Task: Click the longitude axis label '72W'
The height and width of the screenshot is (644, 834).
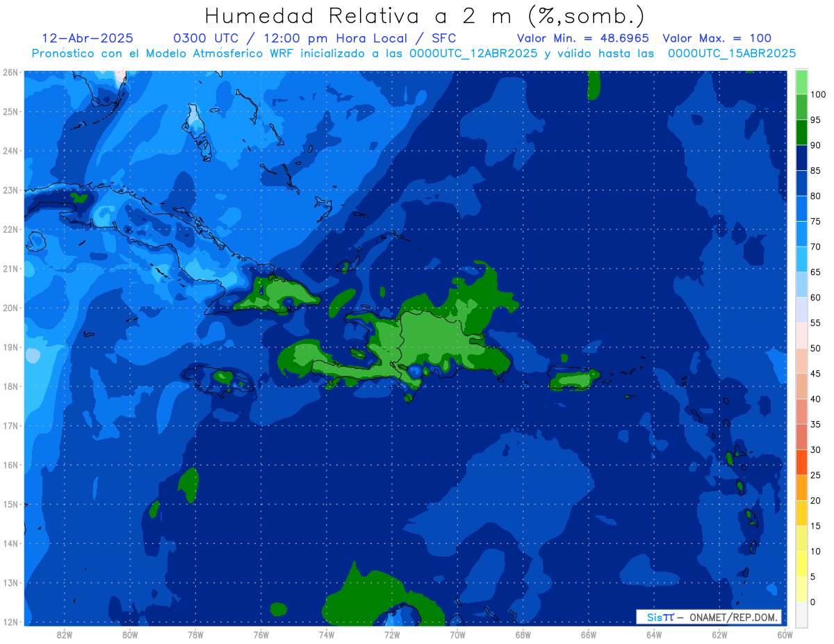Action: 392,634
